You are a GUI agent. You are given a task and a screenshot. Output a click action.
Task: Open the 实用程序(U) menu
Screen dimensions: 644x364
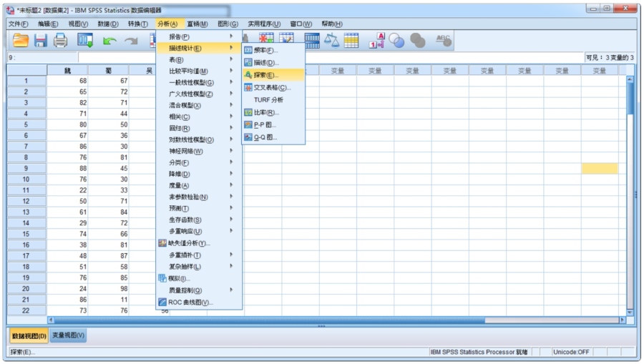click(x=264, y=24)
